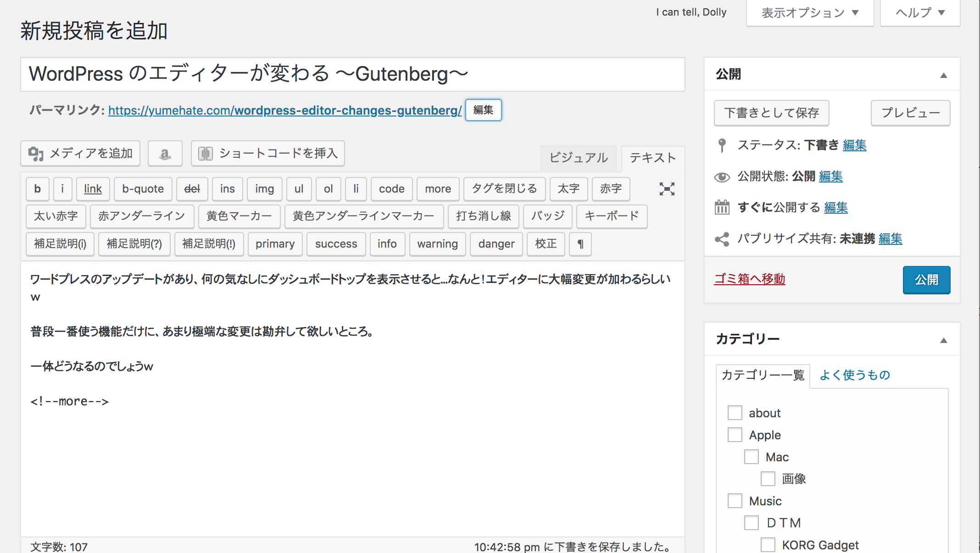Screen dimensions: 980x553
Task: Click バッジ quicktag button
Action: click(x=548, y=216)
